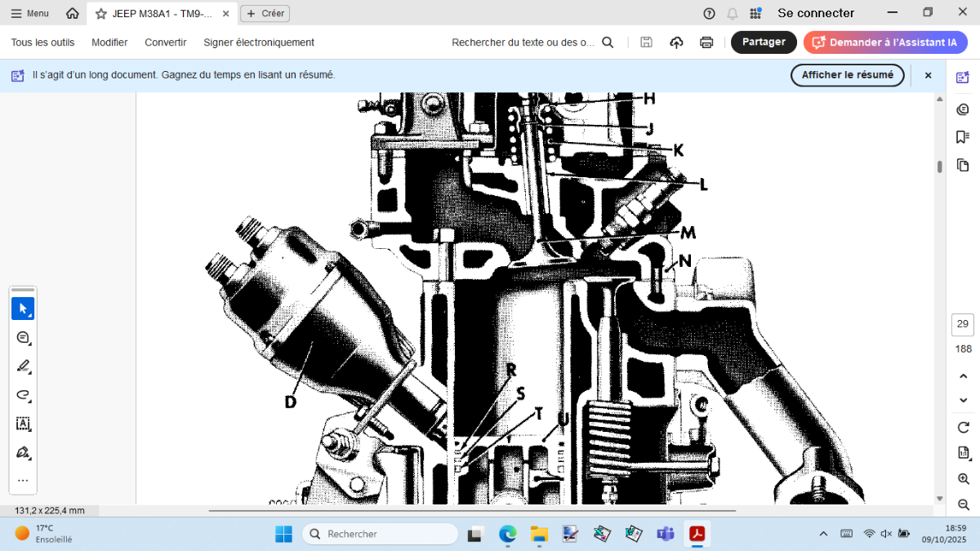
Task: Open the bookmarks panel on the right
Action: click(x=962, y=136)
